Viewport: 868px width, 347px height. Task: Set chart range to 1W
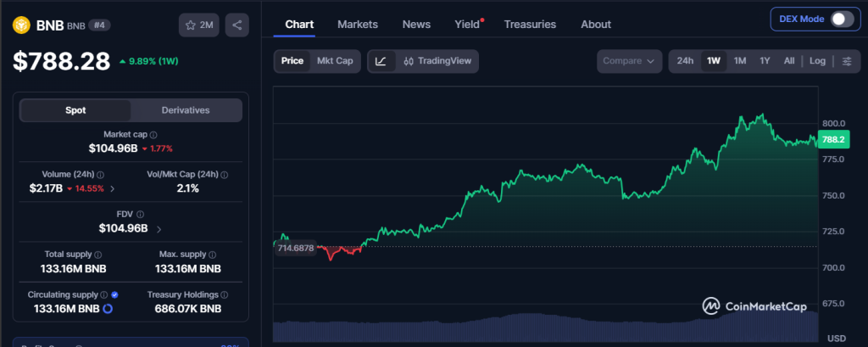(x=714, y=61)
